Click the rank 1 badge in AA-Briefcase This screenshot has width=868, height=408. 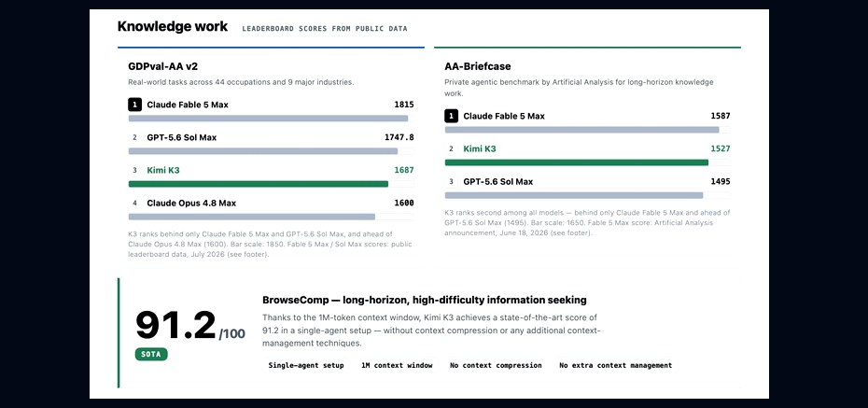[x=451, y=116]
